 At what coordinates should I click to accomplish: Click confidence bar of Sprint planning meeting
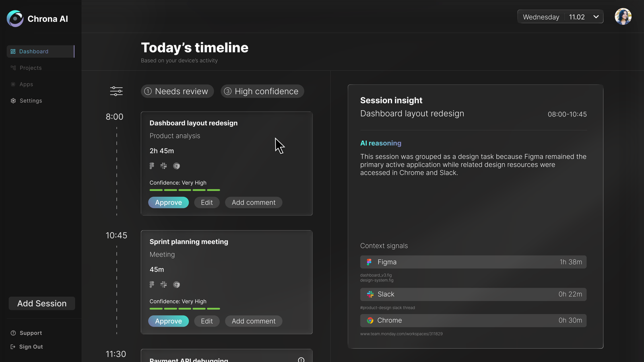click(185, 309)
